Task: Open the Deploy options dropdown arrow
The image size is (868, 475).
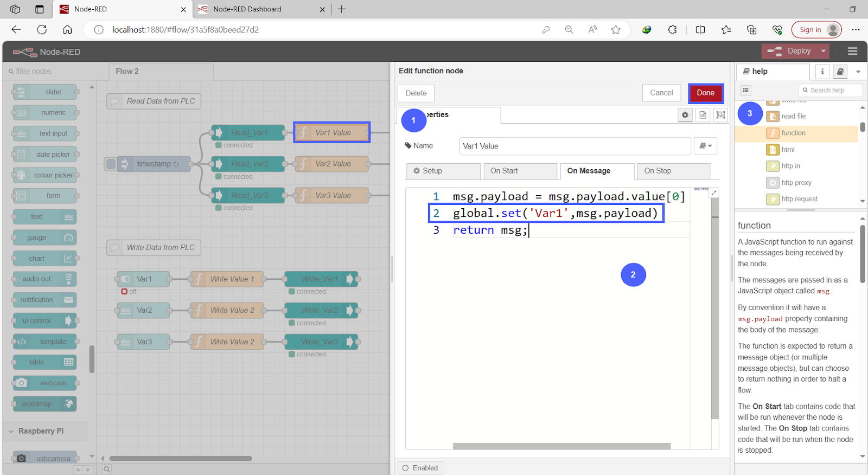Action: pyautogui.click(x=823, y=51)
